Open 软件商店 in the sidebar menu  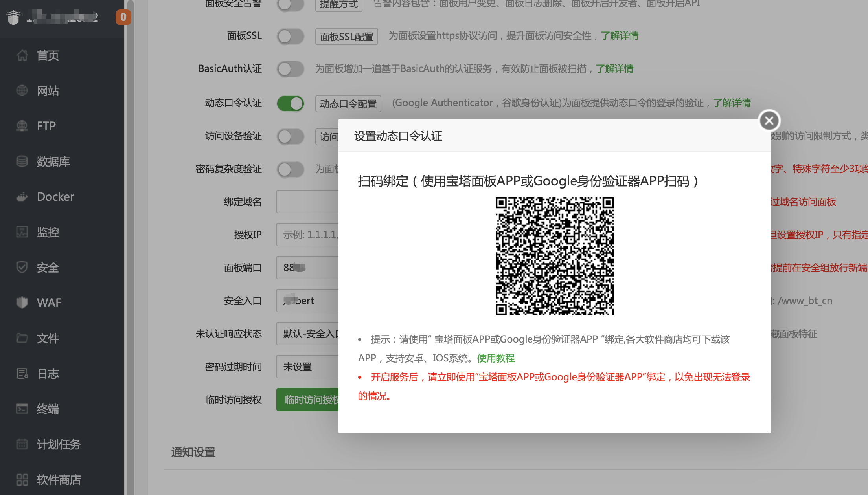59,479
